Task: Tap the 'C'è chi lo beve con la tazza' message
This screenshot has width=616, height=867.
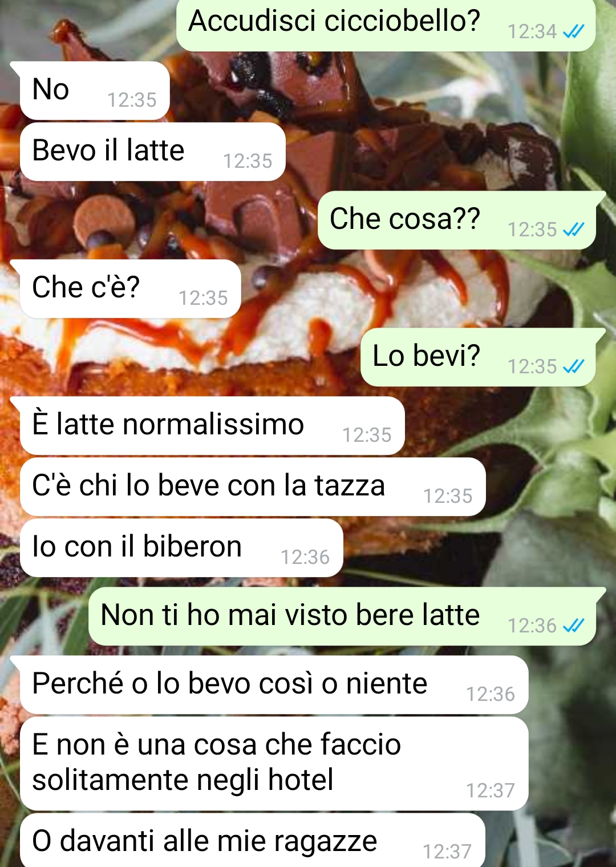Action: (253, 487)
